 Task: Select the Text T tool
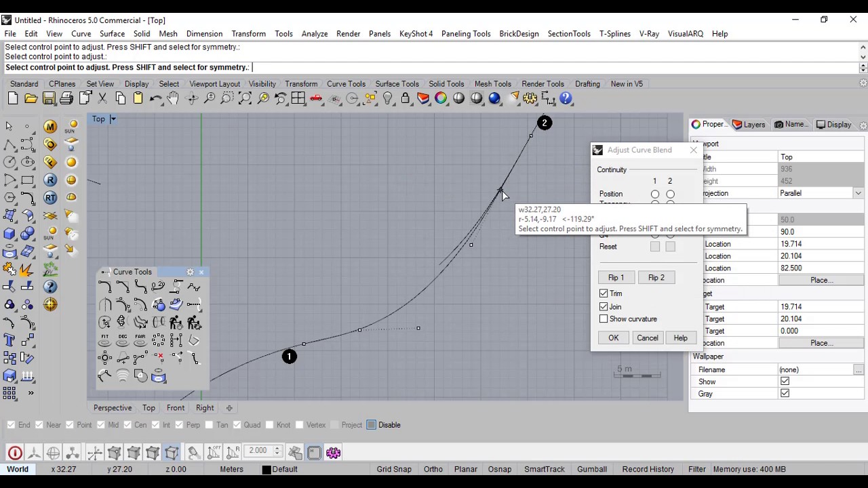[9, 340]
